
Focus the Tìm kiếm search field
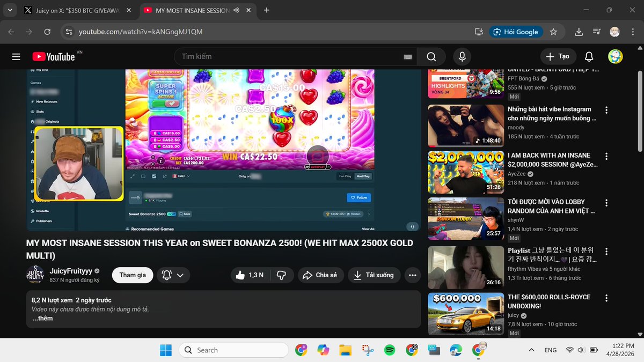(290, 56)
